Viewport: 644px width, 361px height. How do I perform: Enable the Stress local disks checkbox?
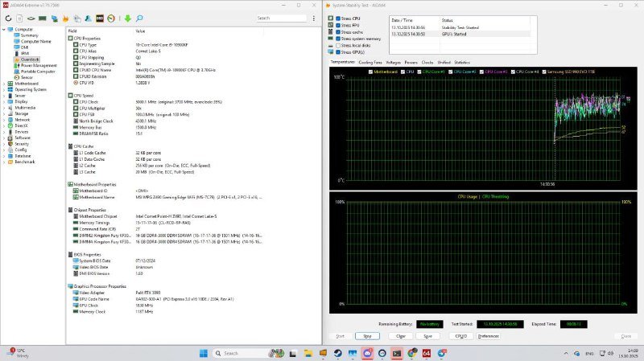tap(338, 46)
